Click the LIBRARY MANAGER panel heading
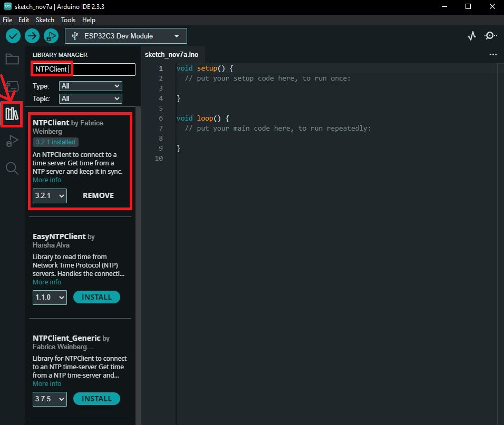Viewport: 504px width, 425px height. pyautogui.click(x=60, y=55)
